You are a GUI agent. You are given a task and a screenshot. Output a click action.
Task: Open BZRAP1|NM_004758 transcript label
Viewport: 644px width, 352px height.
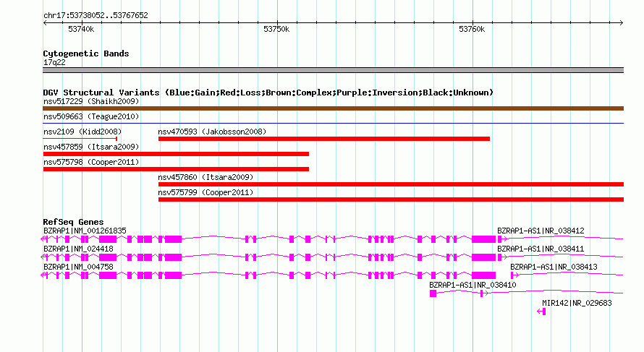(x=78, y=267)
